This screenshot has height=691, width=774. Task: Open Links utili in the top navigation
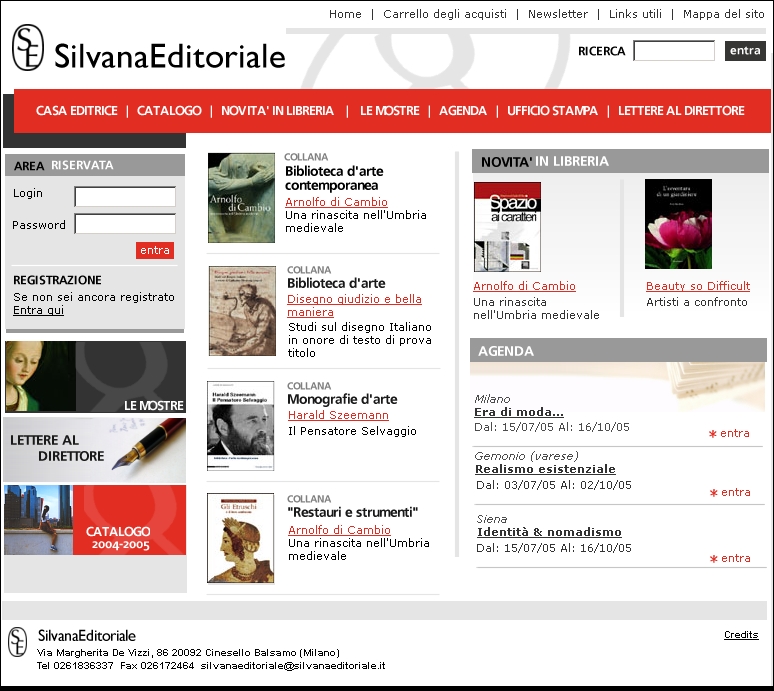tap(635, 14)
